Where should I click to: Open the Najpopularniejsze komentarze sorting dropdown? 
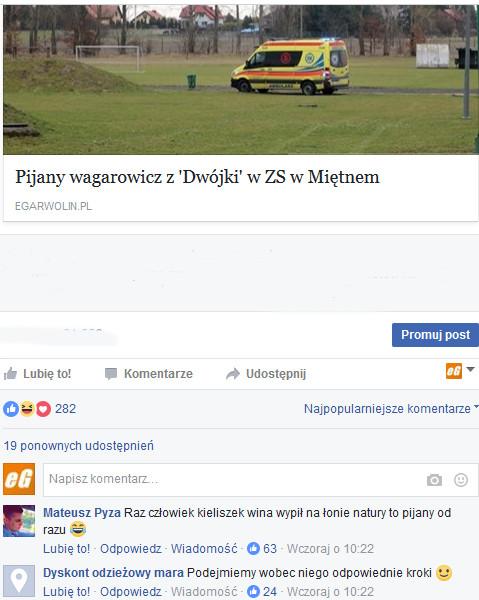point(391,408)
